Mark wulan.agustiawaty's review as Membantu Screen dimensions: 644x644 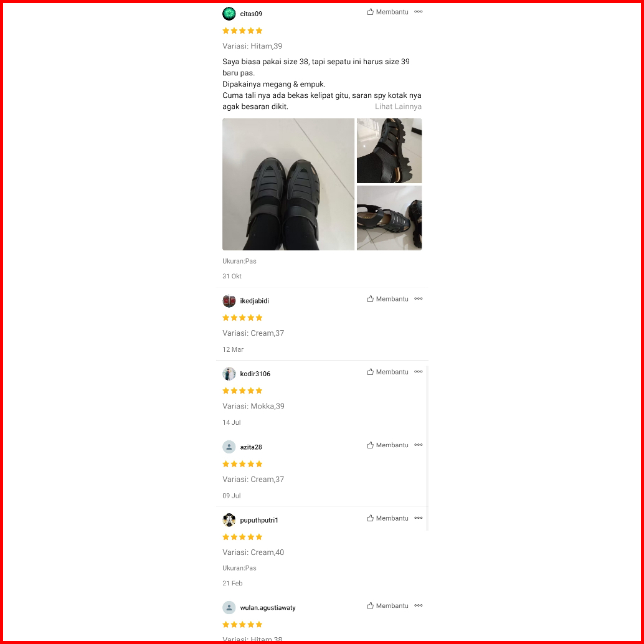[387, 606]
